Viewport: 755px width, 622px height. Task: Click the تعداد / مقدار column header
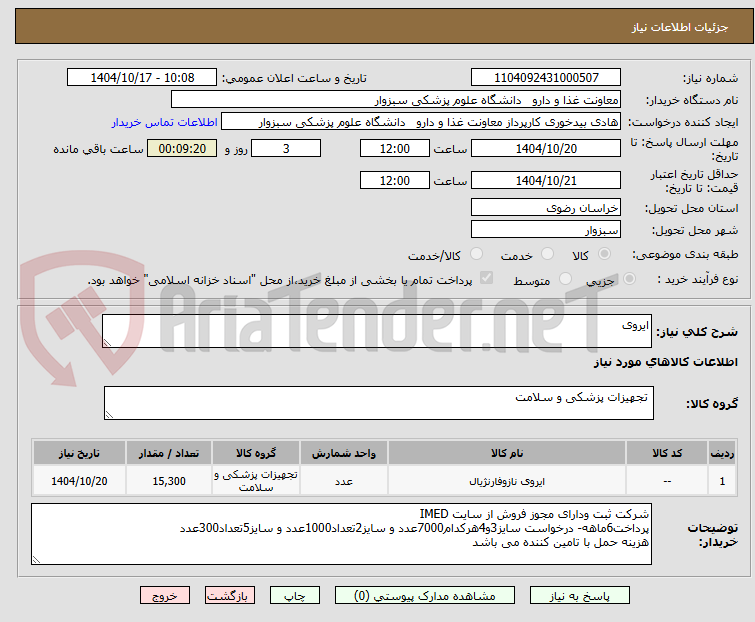coord(169,453)
